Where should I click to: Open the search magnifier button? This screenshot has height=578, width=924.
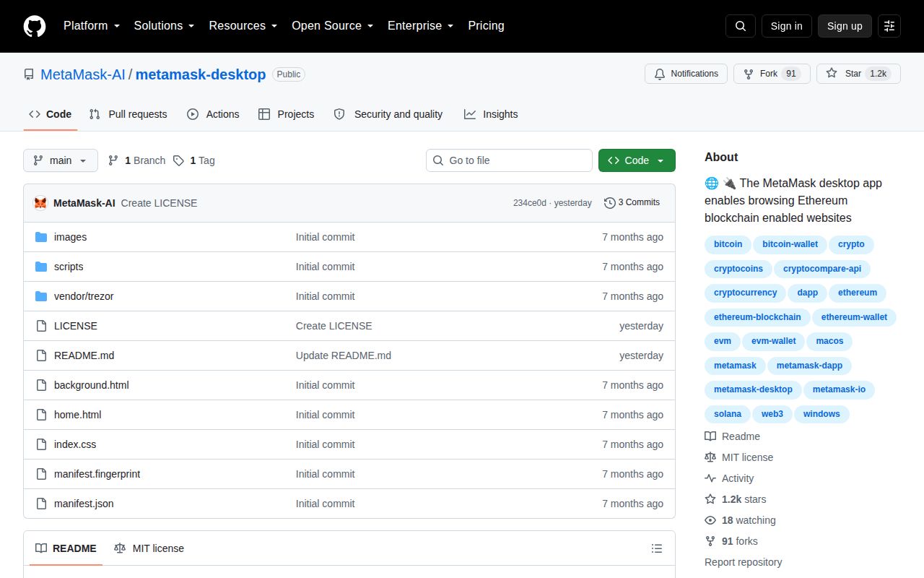pos(741,26)
